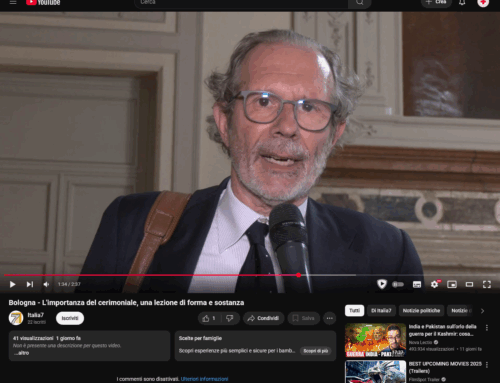Subscribe with the Iscriviti button
The image size is (500, 383).
[x=70, y=318]
